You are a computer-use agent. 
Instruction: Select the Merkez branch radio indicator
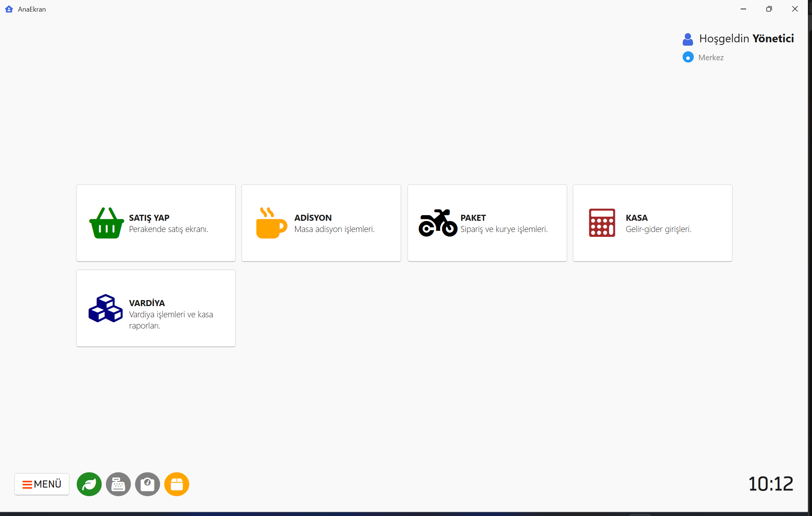click(688, 57)
